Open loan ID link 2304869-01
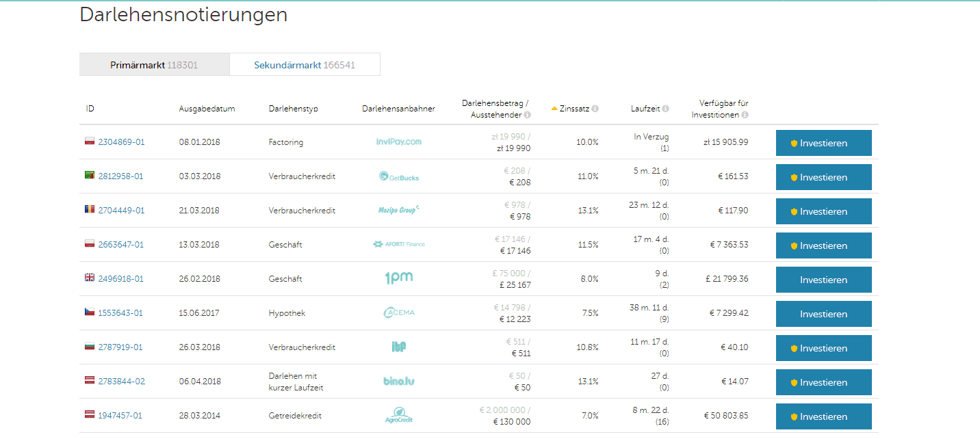This screenshot has width=980, height=439. pos(121,142)
